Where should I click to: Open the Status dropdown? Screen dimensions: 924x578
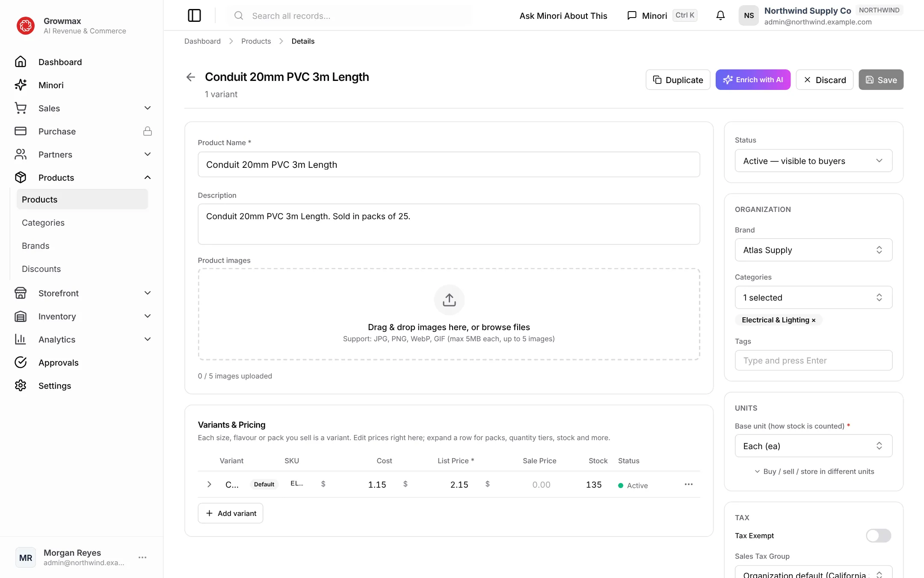(814, 161)
